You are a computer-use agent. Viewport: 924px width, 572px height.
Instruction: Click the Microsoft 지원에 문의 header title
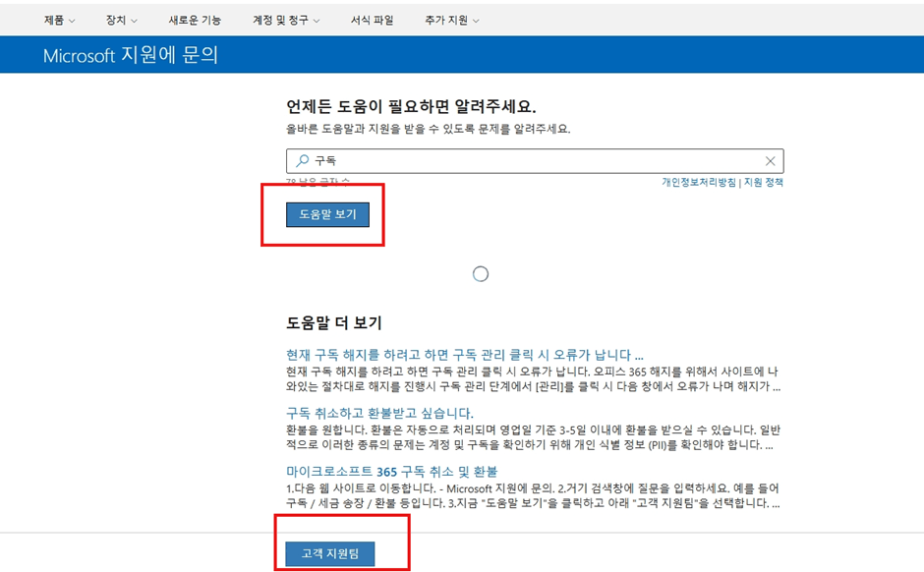[131, 55]
